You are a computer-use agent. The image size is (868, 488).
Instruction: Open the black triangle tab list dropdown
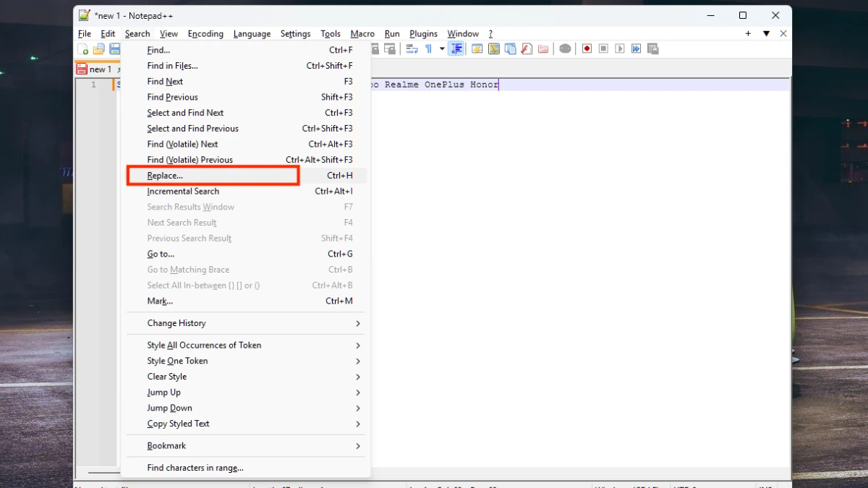(x=766, y=33)
